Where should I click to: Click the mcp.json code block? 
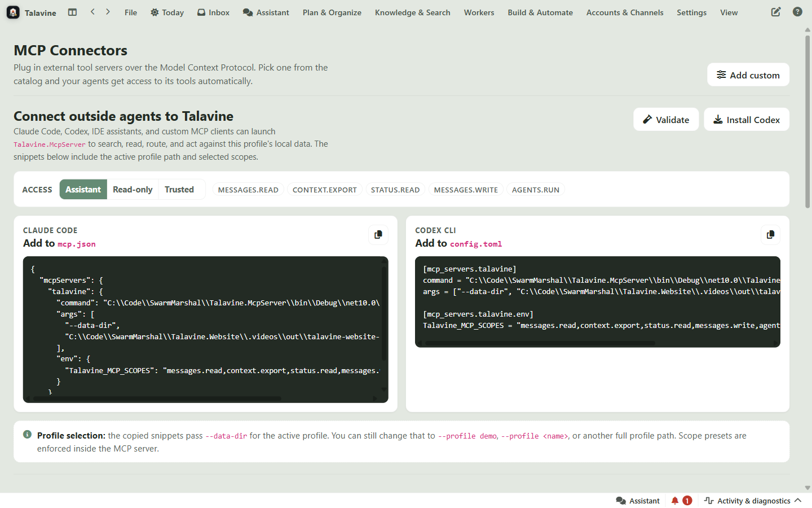pyautogui.click(x=206, y=330)
